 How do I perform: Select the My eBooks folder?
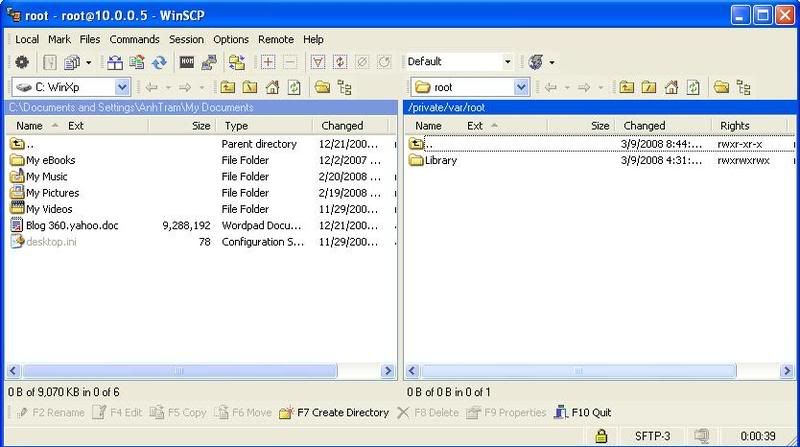43,160
